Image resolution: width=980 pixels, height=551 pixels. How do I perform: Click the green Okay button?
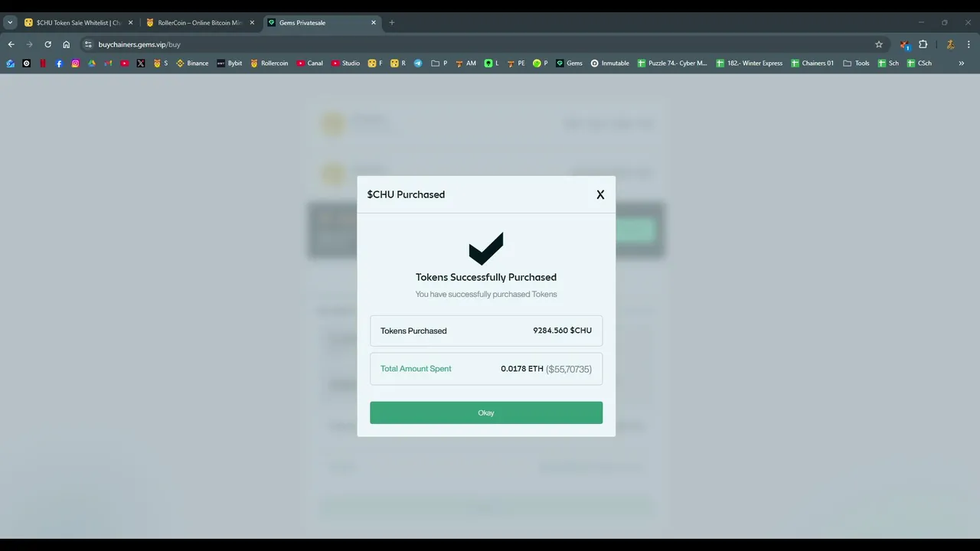click(486, 412)
